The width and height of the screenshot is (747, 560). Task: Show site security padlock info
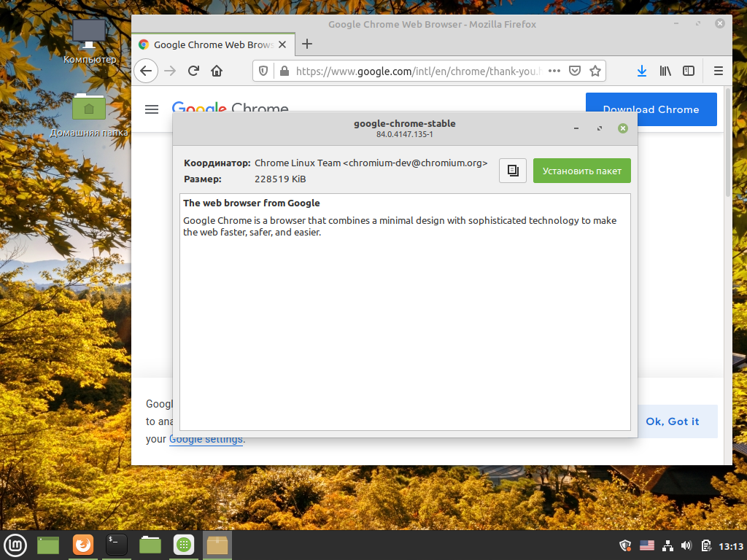(285, 71)
